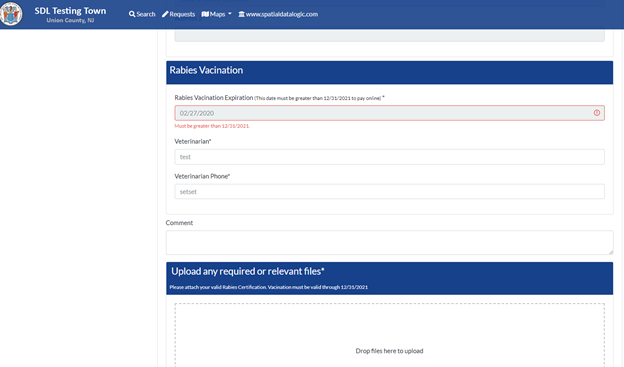Open the SDL Testing Town home link
Image resolution: width=624 pixels, height=367 pixels.
pyautogui.click(x=70, y=11)
